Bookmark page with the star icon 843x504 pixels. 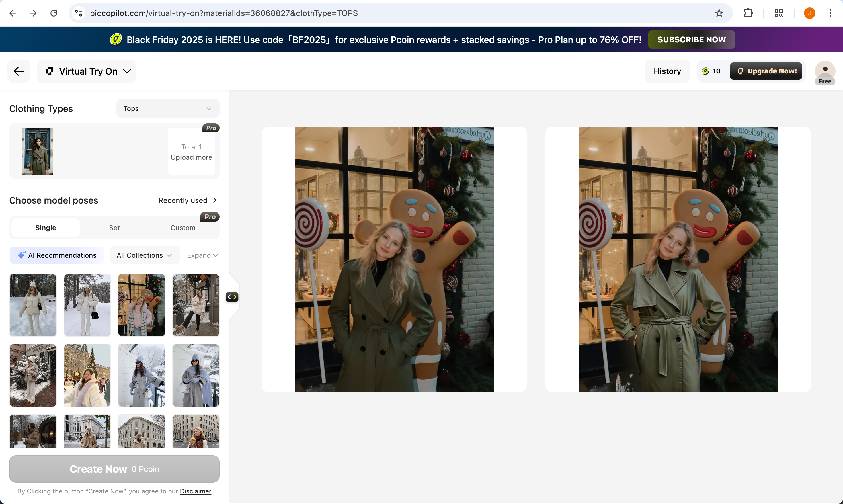[719, 13]
